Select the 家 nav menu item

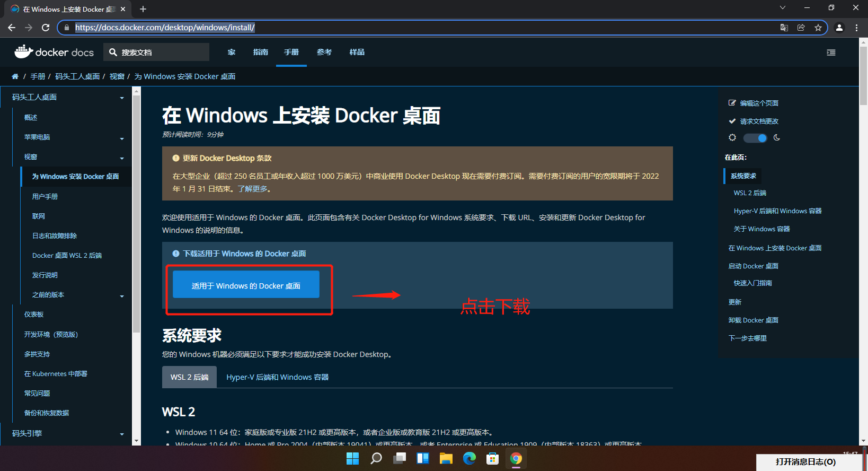click(x=232, y=52)
